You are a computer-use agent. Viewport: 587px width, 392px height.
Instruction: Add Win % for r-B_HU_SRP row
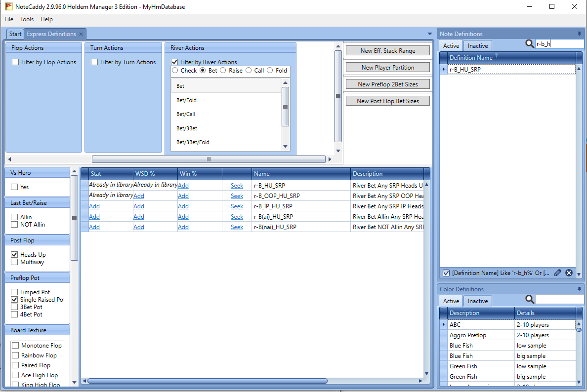click(183, 185)
